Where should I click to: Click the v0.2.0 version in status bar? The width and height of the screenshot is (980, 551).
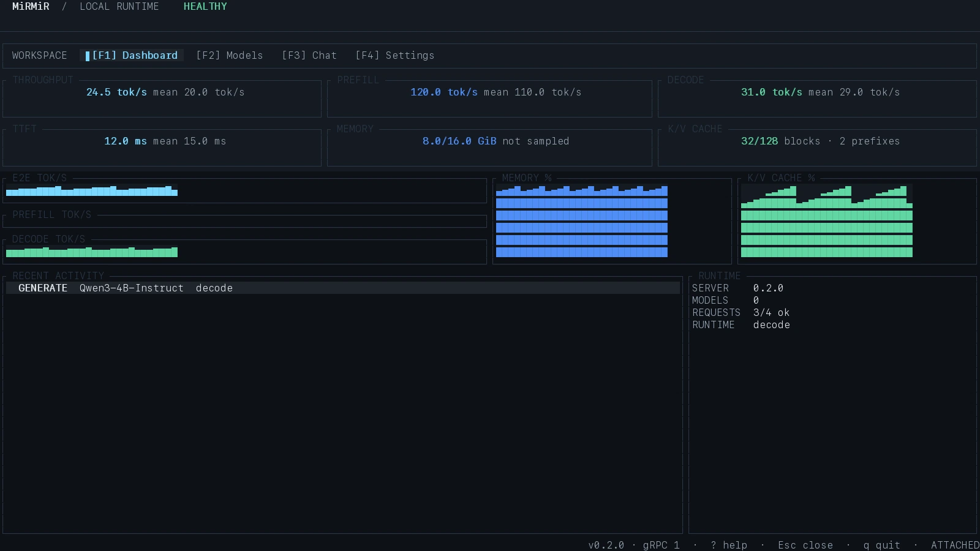(606, 545)
